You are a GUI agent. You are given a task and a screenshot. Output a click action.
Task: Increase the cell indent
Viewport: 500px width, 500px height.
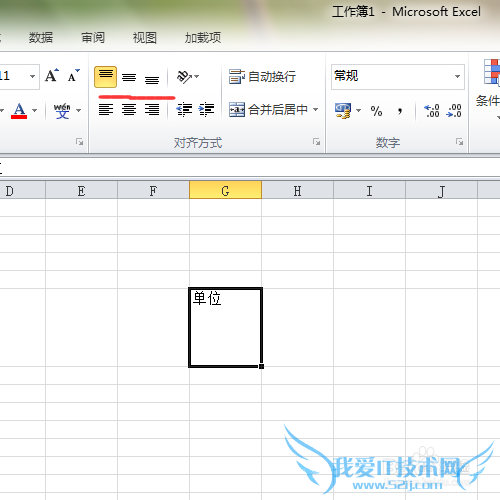coord(206,109)
